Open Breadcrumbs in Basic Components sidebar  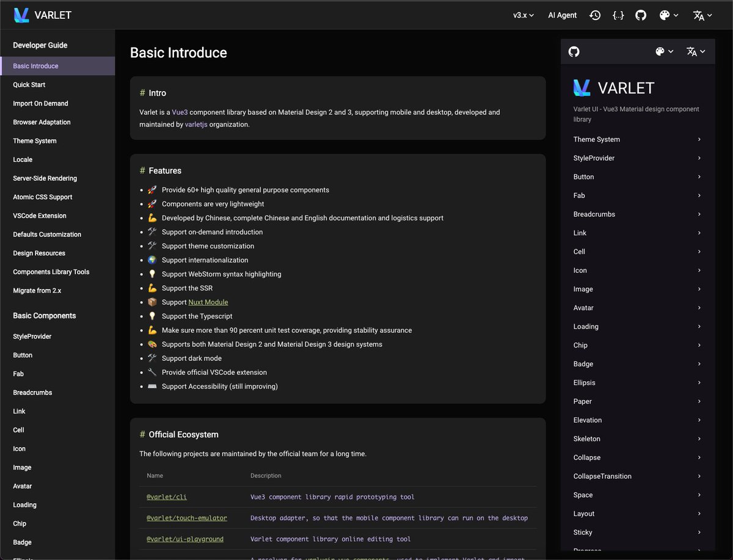[x=57, y=393]
